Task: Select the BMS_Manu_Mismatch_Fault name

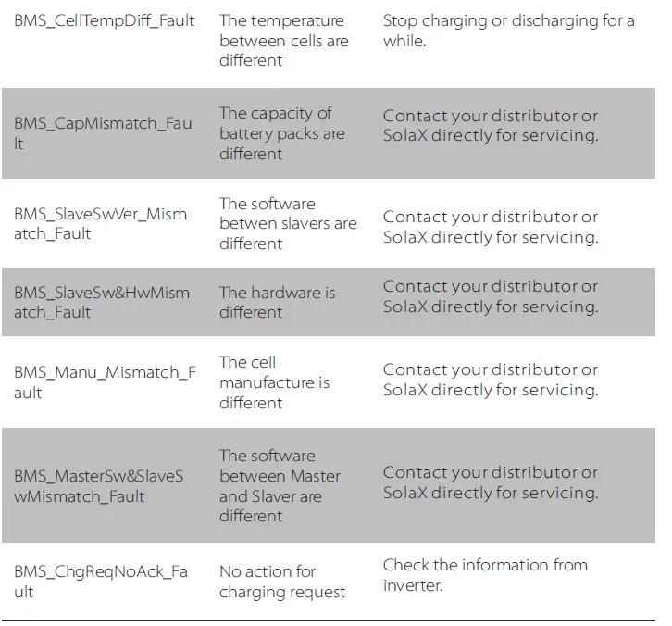Action: (x=104, y=382)
